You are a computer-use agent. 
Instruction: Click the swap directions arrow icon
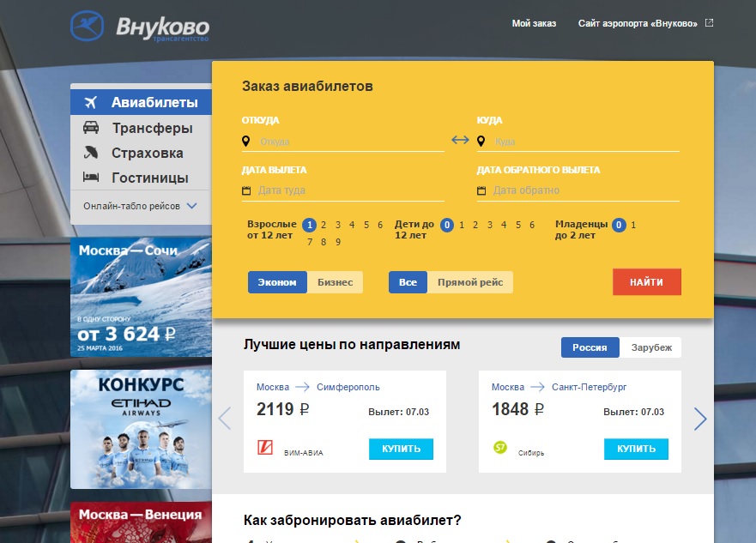tap(461, 141)
